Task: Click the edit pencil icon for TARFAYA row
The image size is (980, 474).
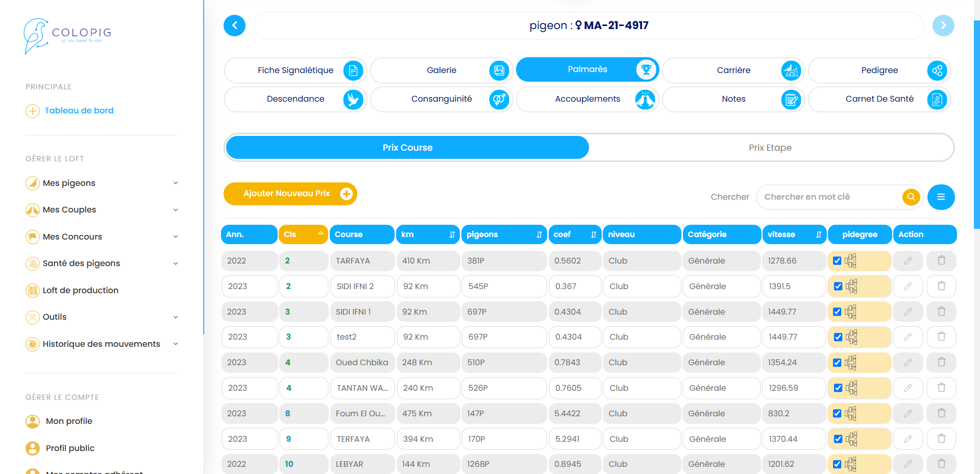Action: coord(908,260)
